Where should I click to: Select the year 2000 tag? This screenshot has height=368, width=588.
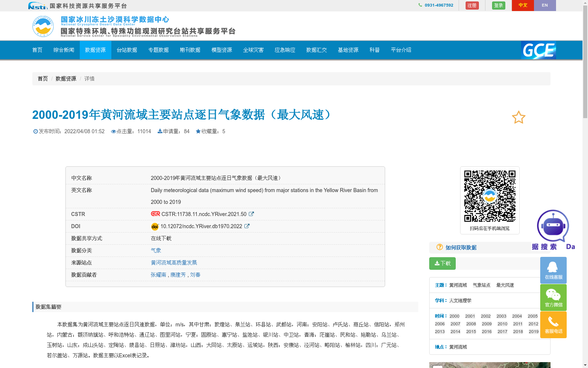click(454, 316)
